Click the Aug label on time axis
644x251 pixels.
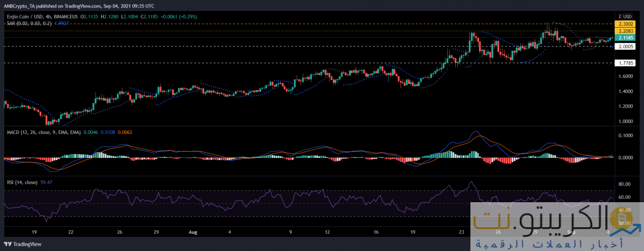point(192,233)
